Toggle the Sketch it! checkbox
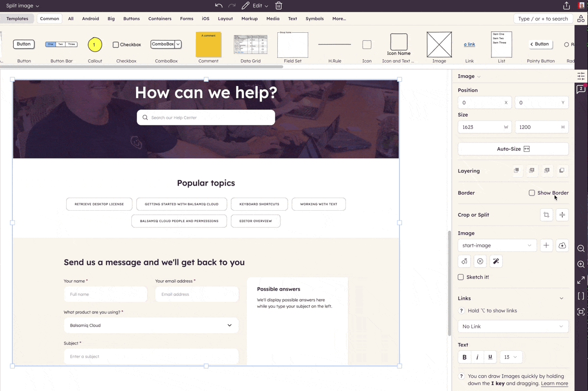 click(x=461, y=277)
